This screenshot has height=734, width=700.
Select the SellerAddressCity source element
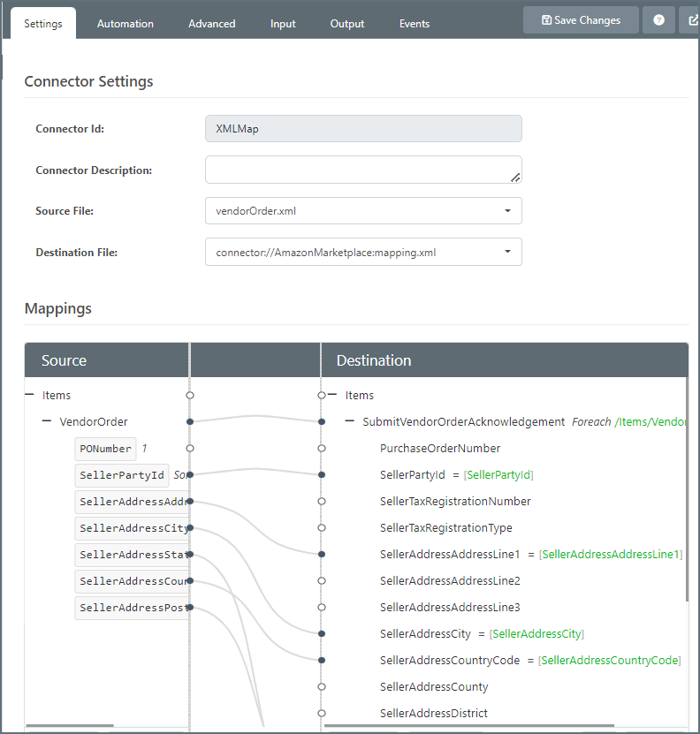pyautogui.click(x=133, y=528)
